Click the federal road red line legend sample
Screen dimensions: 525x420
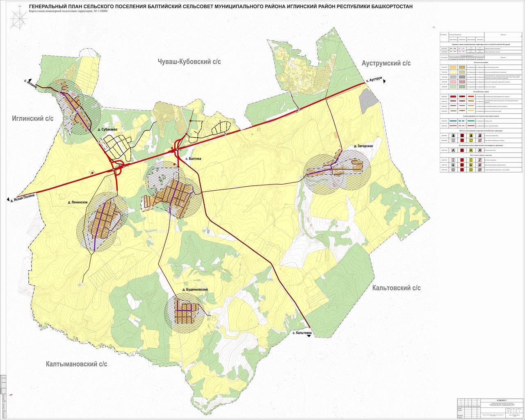pyautogui.click(x=453, y=97)
